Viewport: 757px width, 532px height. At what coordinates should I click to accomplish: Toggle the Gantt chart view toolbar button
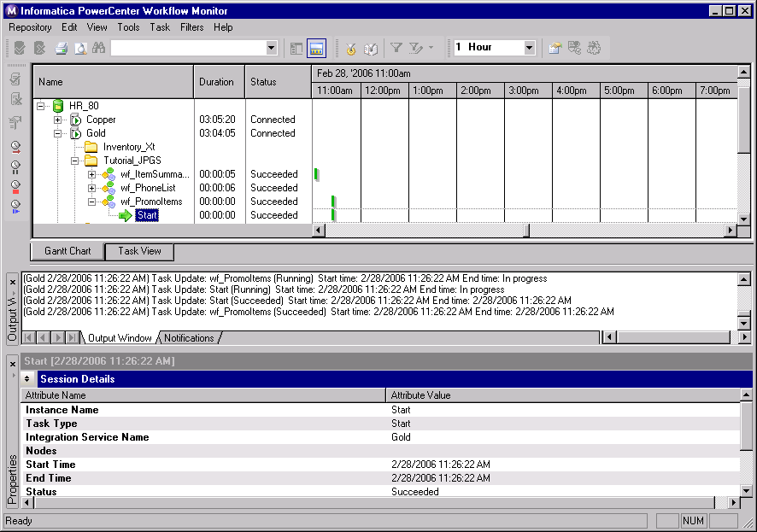coord(317,48)
